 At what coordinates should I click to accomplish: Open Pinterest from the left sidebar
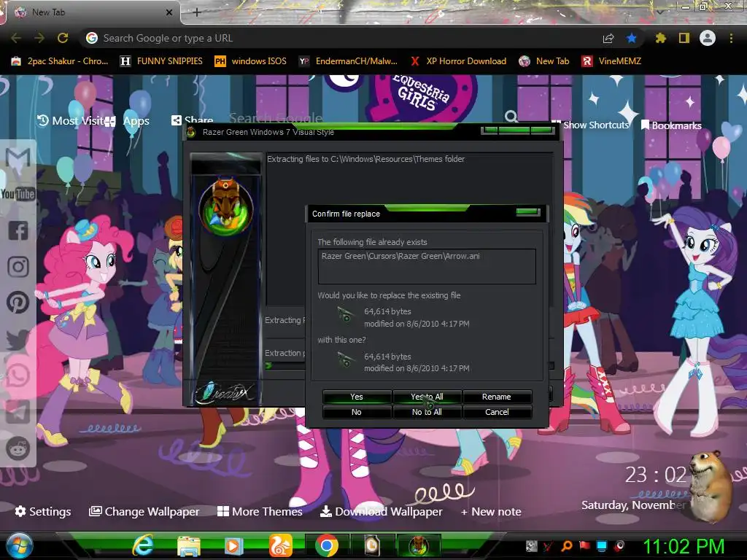[x=18, y=303]
